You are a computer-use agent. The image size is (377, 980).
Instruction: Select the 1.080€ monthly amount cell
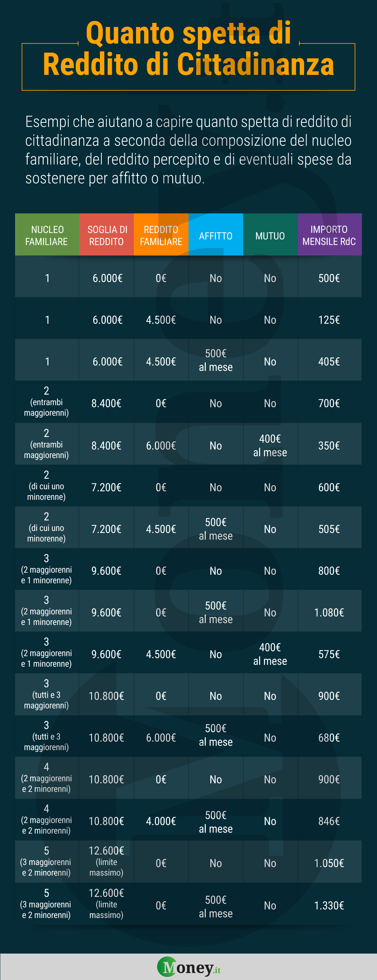coord(329,612)
